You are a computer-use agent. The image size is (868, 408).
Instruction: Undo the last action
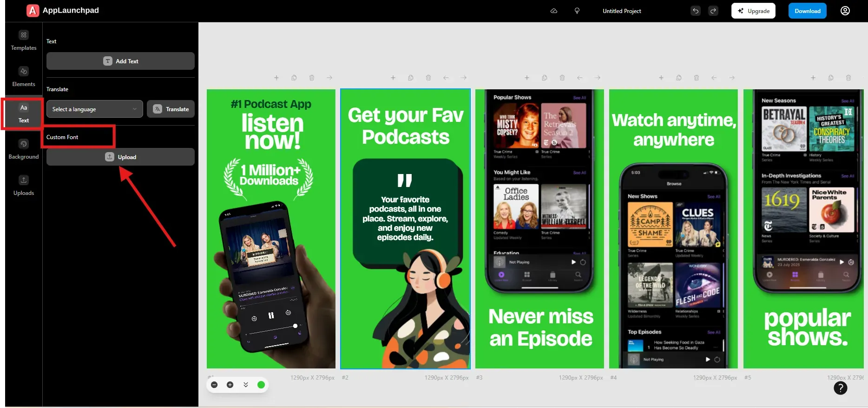tap(696, 11)
